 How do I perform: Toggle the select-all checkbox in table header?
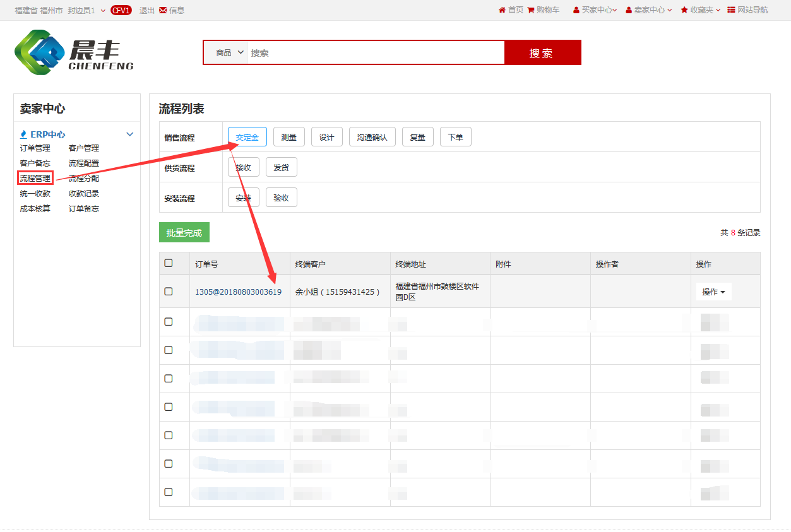169,263
